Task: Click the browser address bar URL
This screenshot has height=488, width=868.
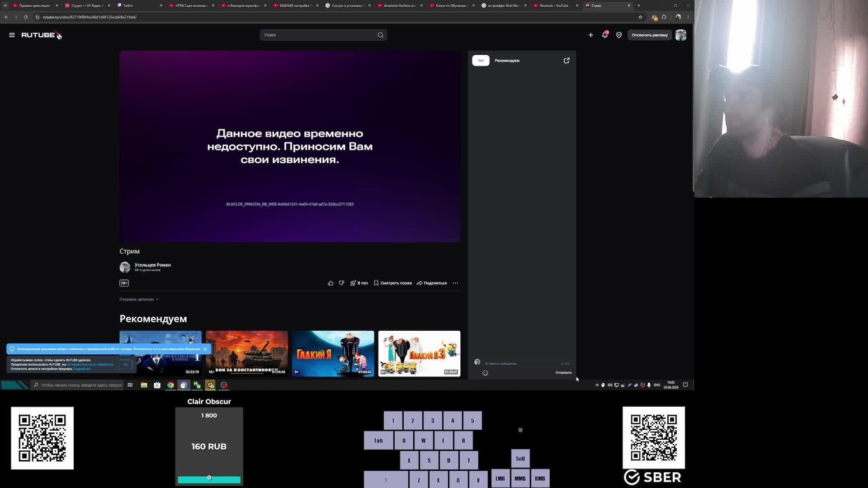Action: click(x=90, y=17)
